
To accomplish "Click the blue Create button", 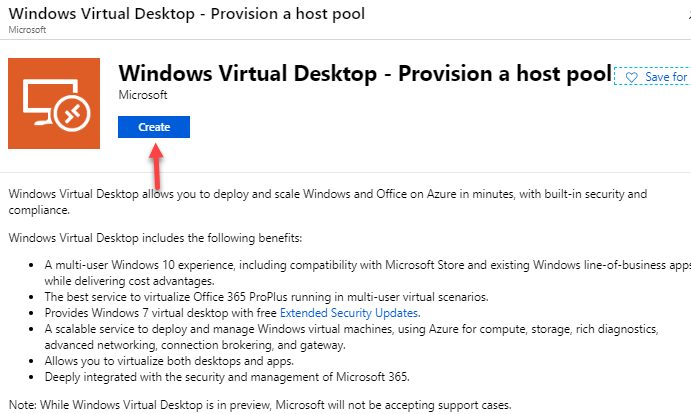I will [x=154, y=127].
